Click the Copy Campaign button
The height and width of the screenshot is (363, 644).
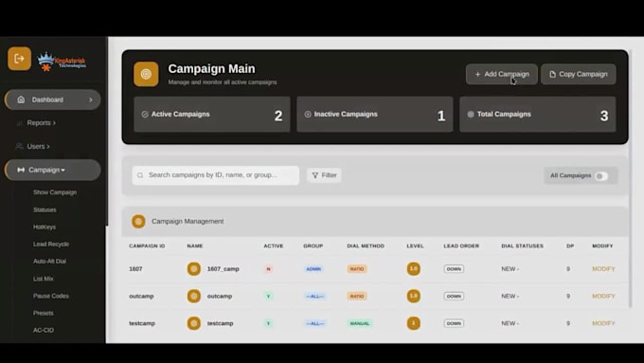click(x=579, y=74)
